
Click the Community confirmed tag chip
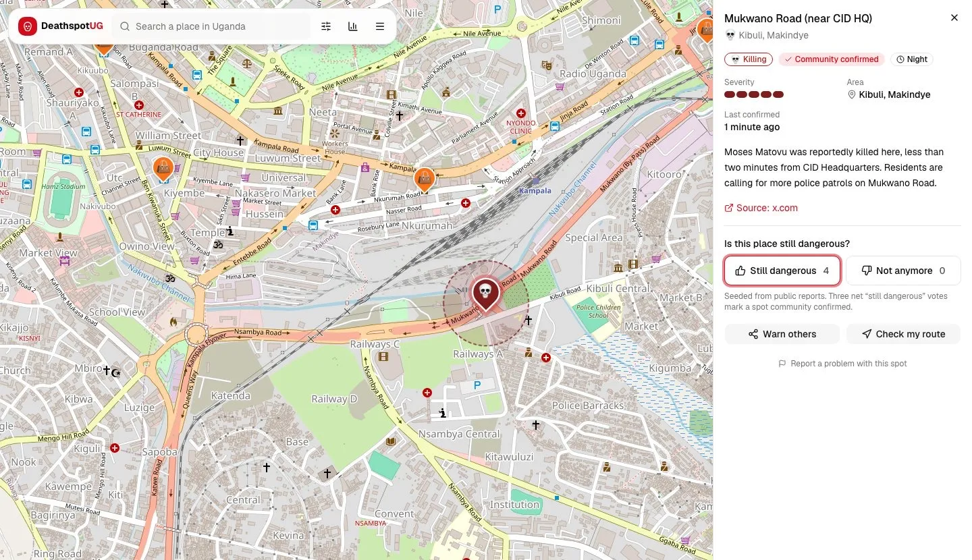pos(831,59)
